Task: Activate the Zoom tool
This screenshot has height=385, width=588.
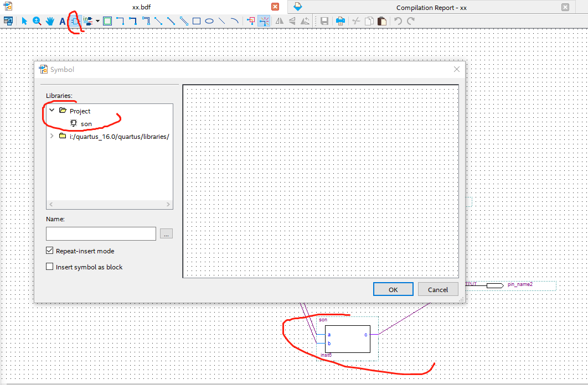Action: pos(37,20)
